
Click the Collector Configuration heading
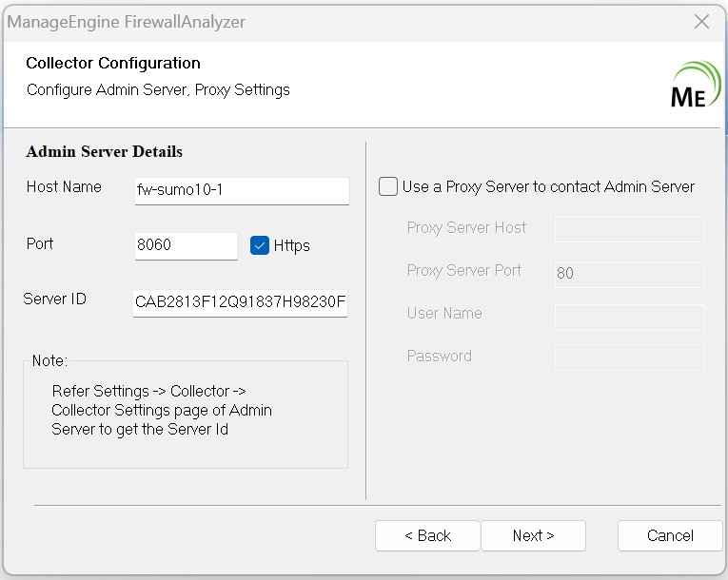[x=113, y=64]
